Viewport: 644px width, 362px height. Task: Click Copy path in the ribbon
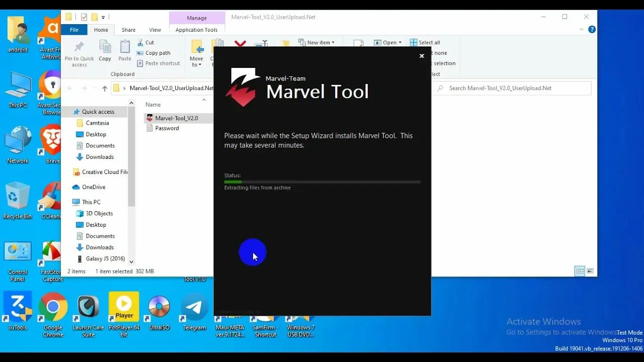[153, 53]
